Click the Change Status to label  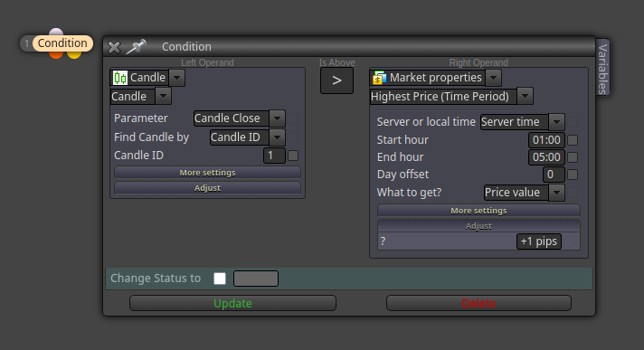(x=156, y=279)
